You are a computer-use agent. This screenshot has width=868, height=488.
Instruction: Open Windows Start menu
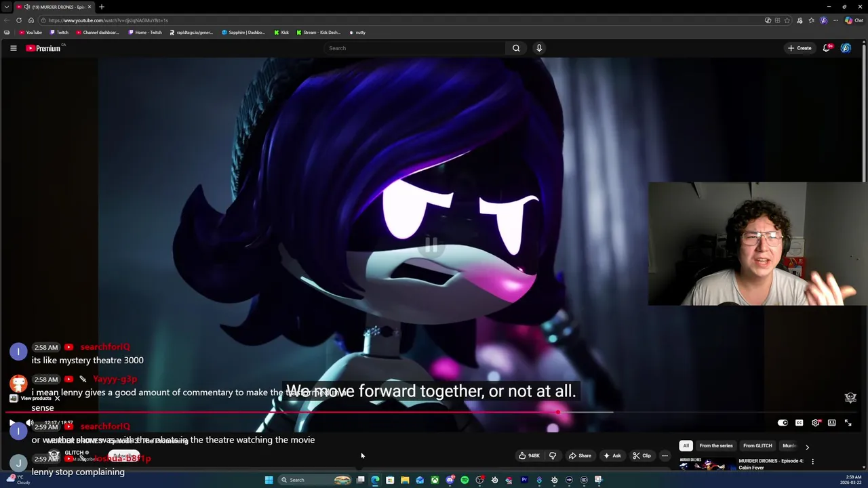pyautogui.click(x=269, y=480)
